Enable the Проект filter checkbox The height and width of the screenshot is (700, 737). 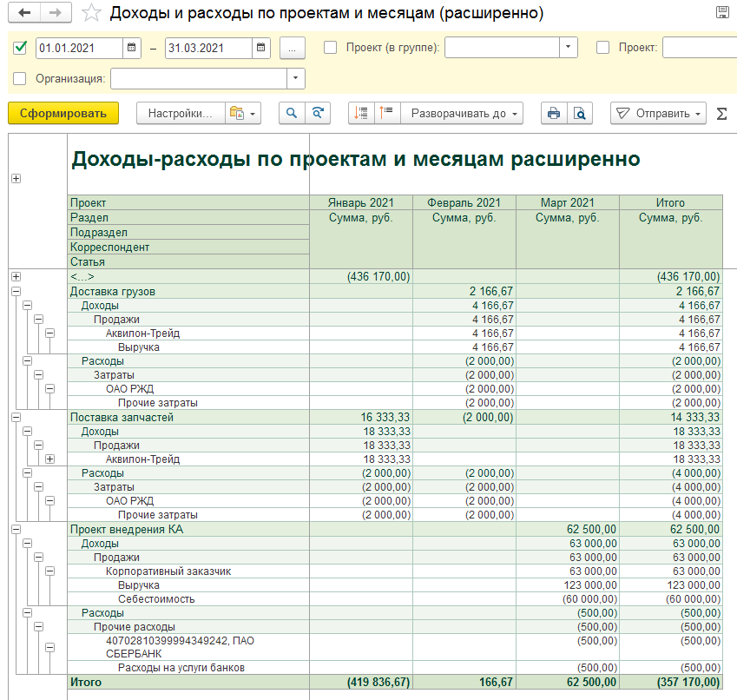602,48
